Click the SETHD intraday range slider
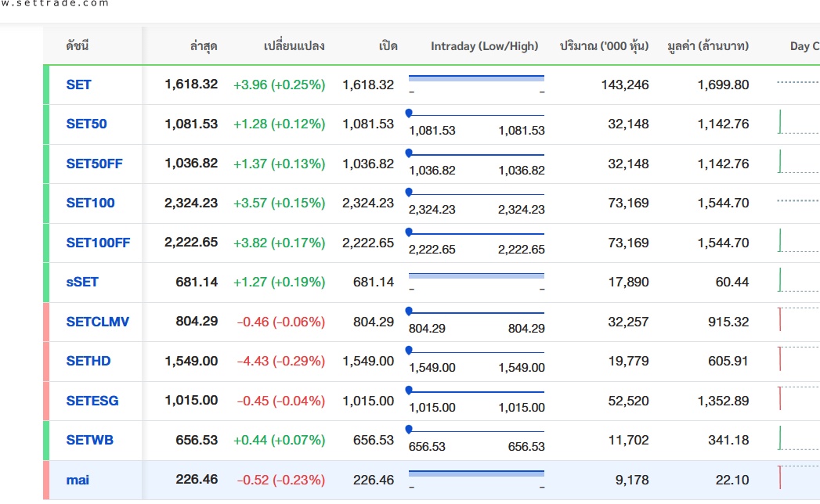Image resolution: width=820 pixels, height=504 pixels. click(x=476, y=351)
